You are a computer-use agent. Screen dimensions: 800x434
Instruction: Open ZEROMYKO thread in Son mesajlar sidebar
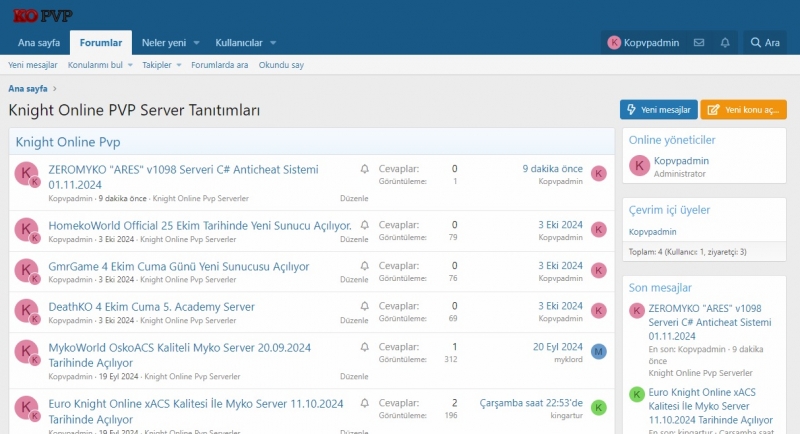(x=710, y=322)
